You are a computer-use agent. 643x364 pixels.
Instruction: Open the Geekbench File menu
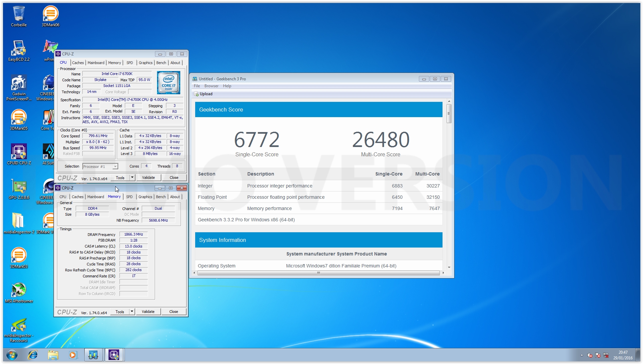pos(197,86)
